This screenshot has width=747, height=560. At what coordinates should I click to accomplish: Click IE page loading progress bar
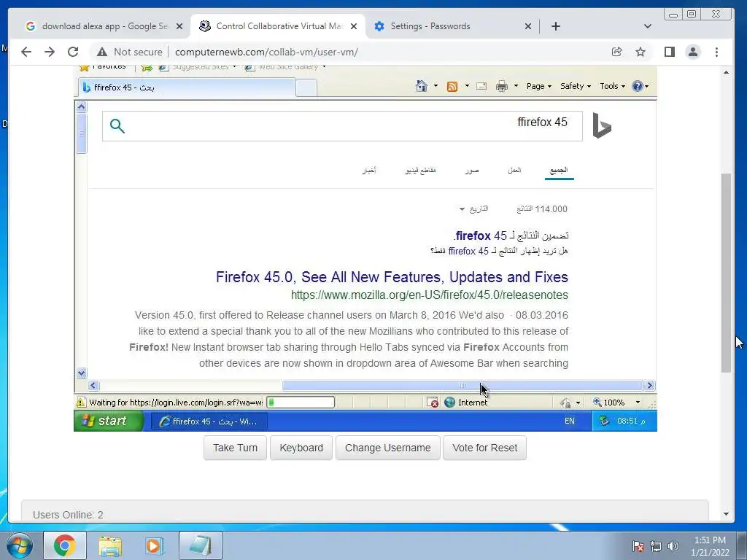point(300,402)
